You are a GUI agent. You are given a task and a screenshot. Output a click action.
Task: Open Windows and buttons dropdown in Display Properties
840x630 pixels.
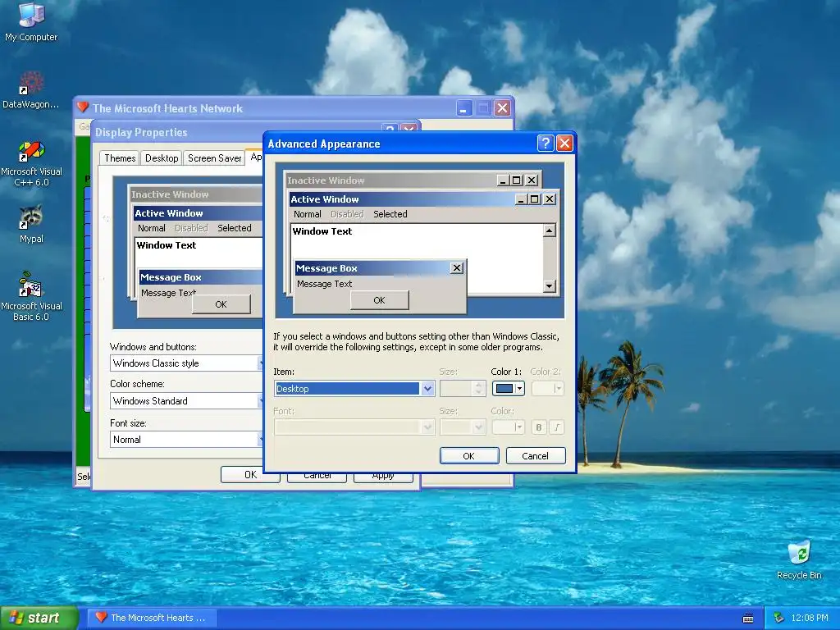click(x=187, y=363)
